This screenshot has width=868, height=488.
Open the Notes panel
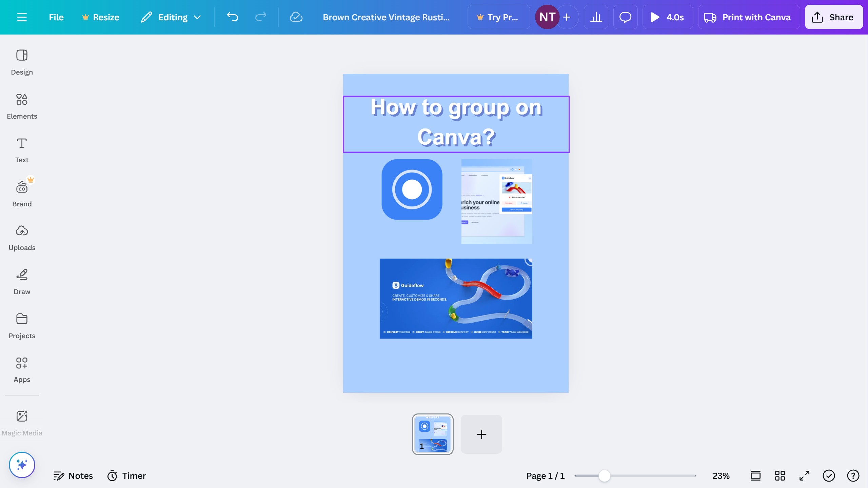(x=73, y=475)
